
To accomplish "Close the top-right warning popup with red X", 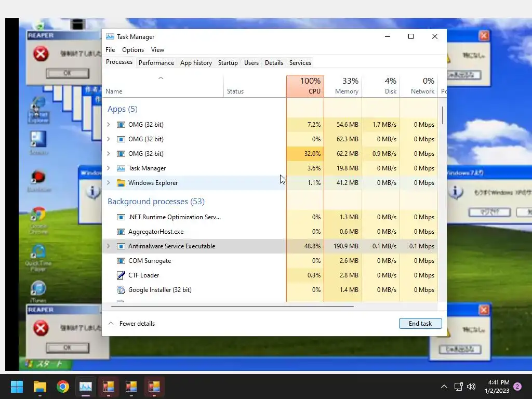I will pyautogui.click(x=484, y=36).
